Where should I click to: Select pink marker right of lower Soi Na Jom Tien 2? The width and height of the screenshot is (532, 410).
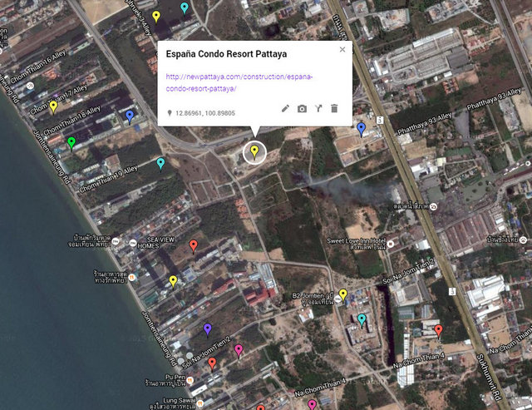click(x=239, y=351)
